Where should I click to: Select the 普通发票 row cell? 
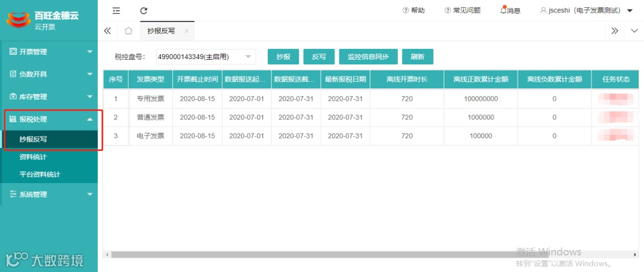point(150,117)
